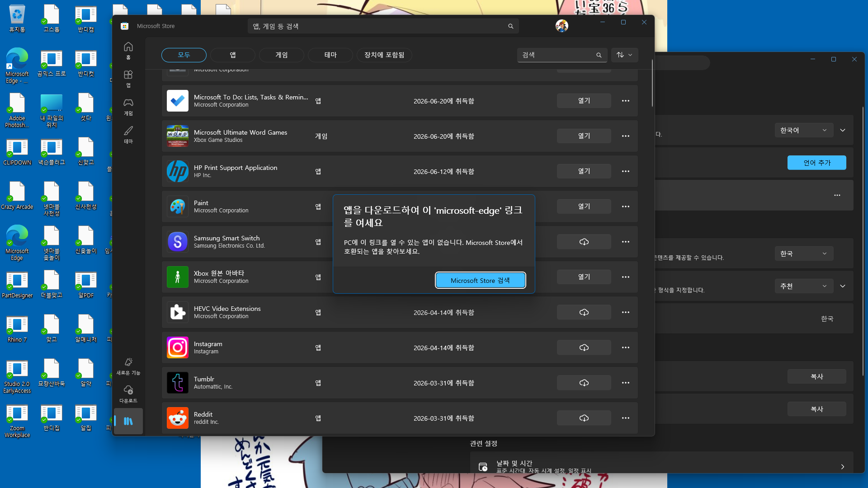
Task: Download Samsung Smart Switch via the cloud icon
Action: click(584, 242)
